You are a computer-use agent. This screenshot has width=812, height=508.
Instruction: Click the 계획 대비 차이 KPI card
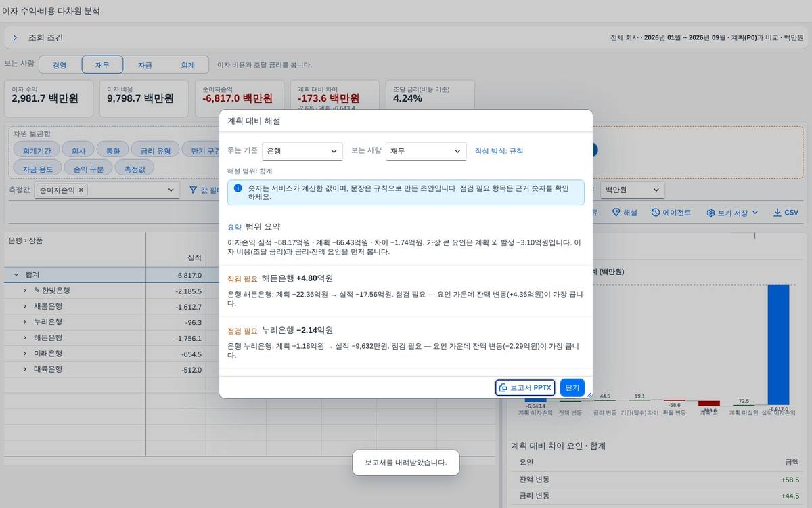tap(335, 94)
